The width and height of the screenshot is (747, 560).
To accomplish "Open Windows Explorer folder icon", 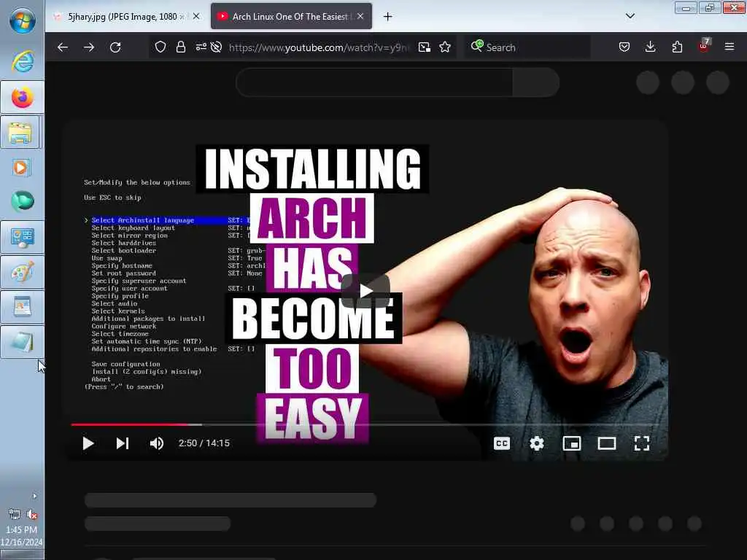I will click(21, 133).
